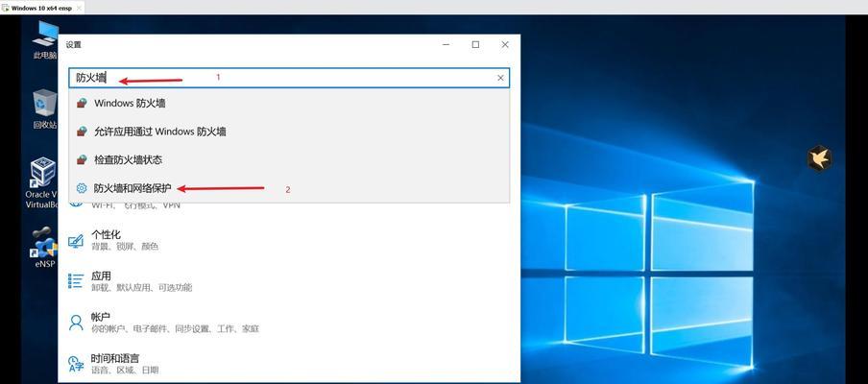Click 背景、锁屏、颜色 description text
The width and height of the screenshot is (868, 384).
125,246
